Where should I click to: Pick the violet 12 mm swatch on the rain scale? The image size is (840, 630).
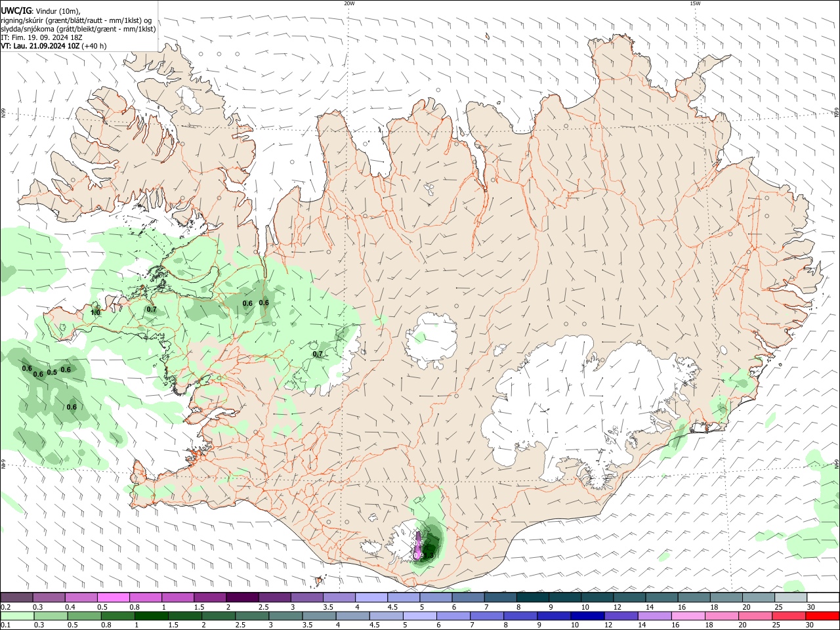(620, 616)
